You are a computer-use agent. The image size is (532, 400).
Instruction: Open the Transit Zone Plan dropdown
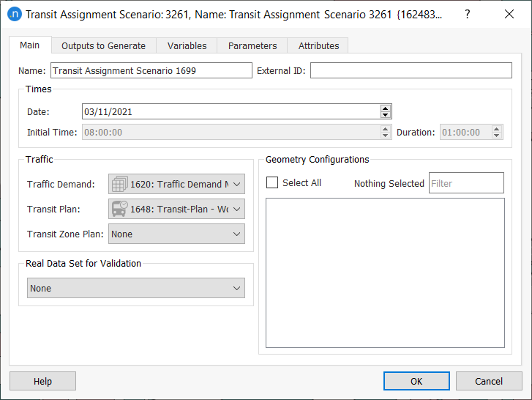point(176,234)
